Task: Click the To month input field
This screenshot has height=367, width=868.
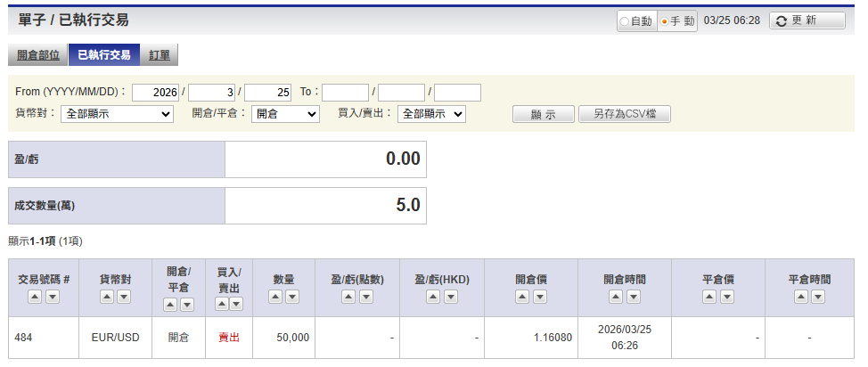Action: click(401, 93)
